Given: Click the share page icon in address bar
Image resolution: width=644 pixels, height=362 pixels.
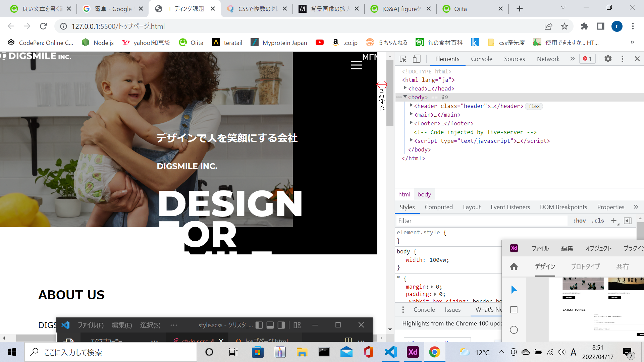Looking at the screenshot, I should [548, 26].
